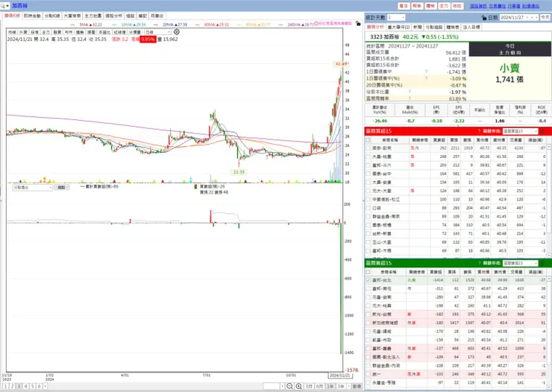Toggle 分價量 indicator button
This screenshot has height=392, width=552.
[x=135, y=32]
